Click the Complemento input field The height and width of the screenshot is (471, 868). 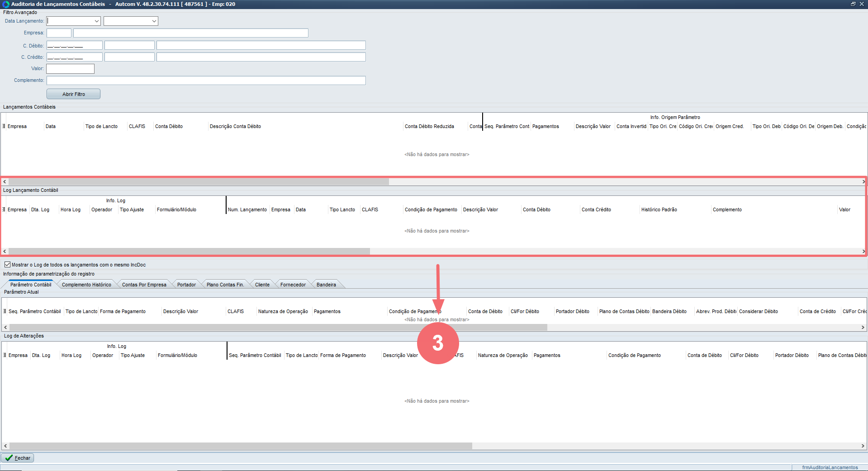point(206,81)
